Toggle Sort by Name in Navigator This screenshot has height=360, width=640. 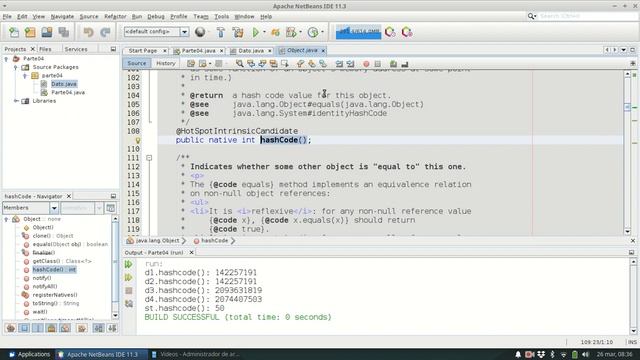click(98, 328)
